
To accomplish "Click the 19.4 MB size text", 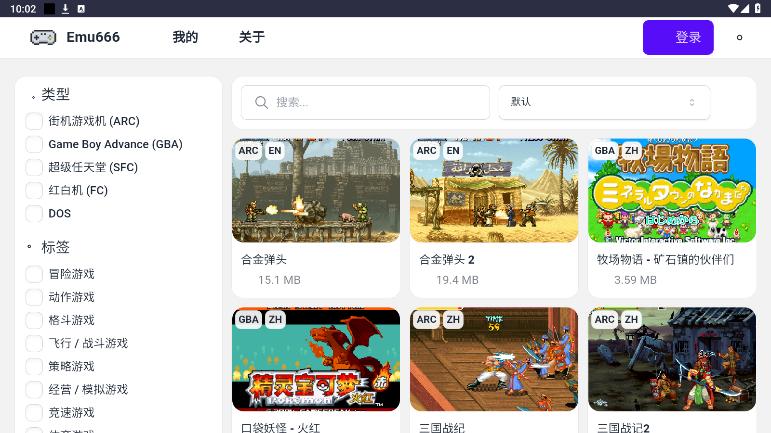I will pyautogui.click(x=457, y=280).
